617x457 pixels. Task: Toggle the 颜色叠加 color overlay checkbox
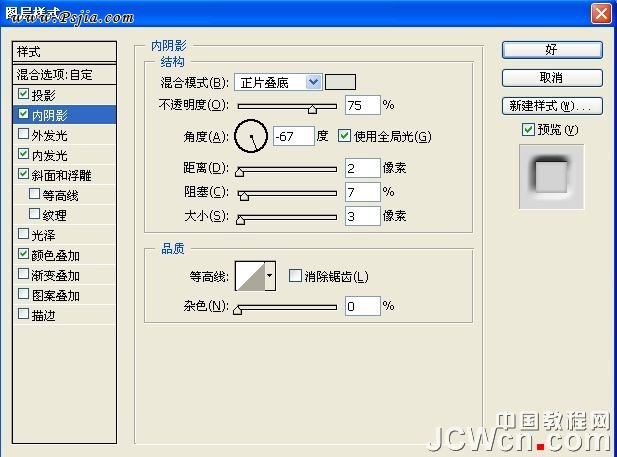pos(23,254)
